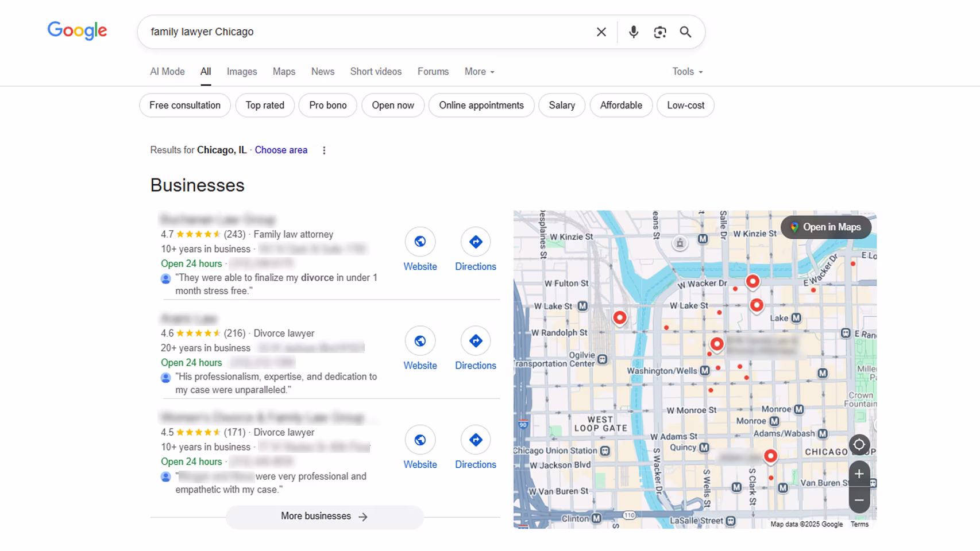Go to Google homepage via logo
980x551 pixels.
click(x=77, y=30)
